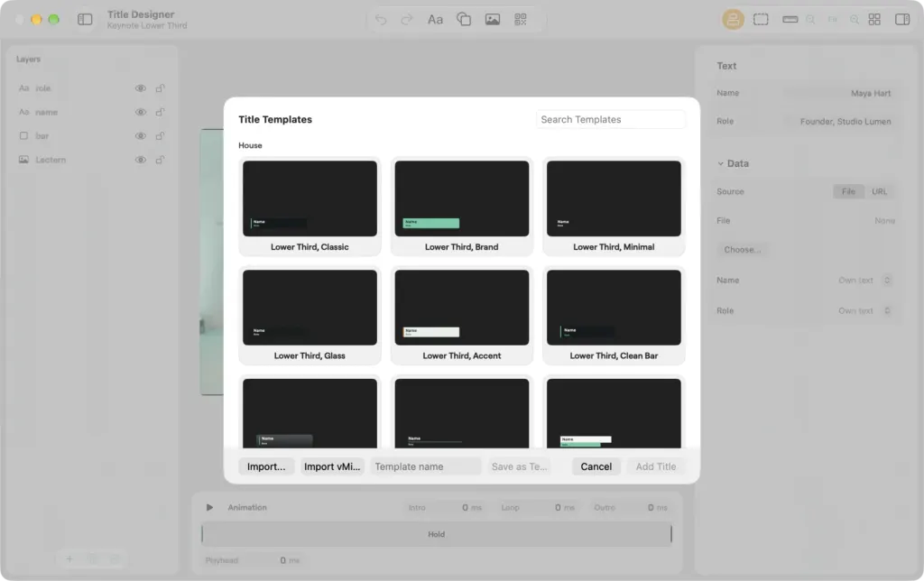Screen dimensions: 924x581
Task: Select the role layer row
Action: [91, 88]
